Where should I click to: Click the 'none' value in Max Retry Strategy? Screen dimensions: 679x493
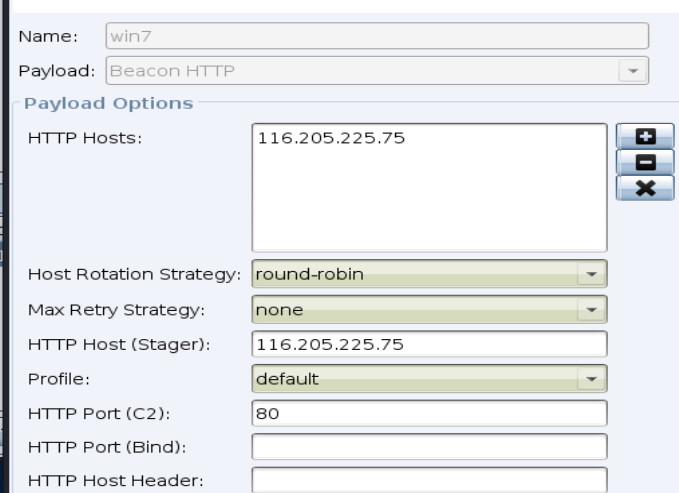coord(279,310)
